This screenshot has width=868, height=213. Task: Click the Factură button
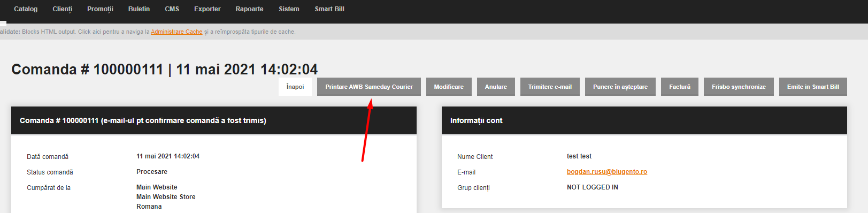[x=680, y=87]
